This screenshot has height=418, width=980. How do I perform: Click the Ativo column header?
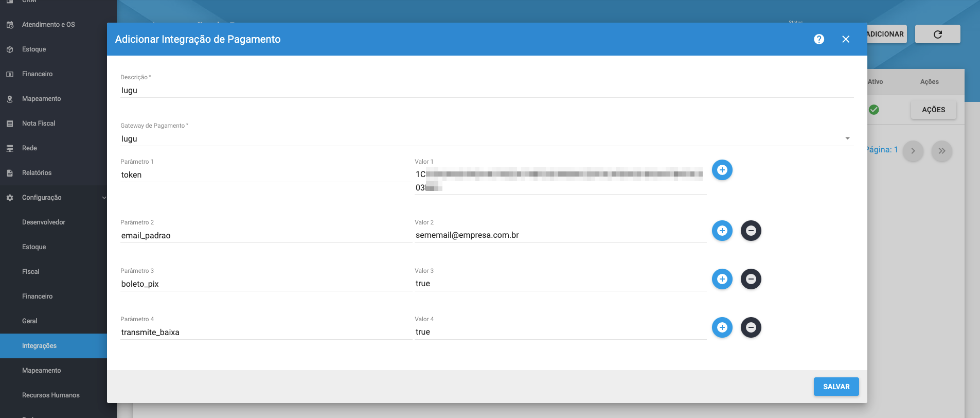875,82
